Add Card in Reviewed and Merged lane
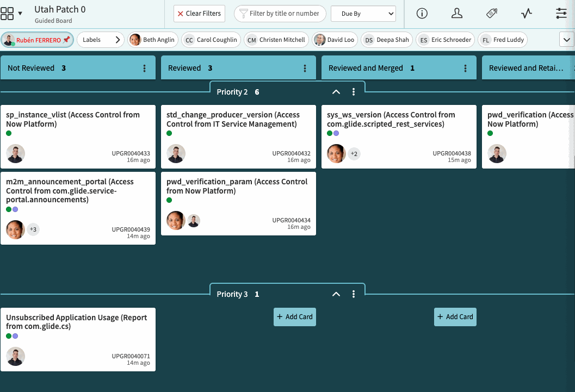The image size is (575, 392). tap(455, 317)
